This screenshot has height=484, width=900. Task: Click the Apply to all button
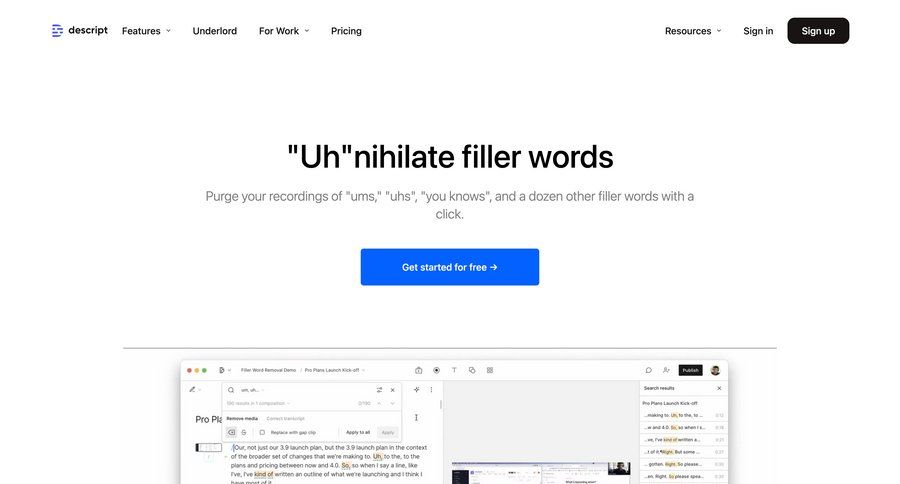(358, 432)
